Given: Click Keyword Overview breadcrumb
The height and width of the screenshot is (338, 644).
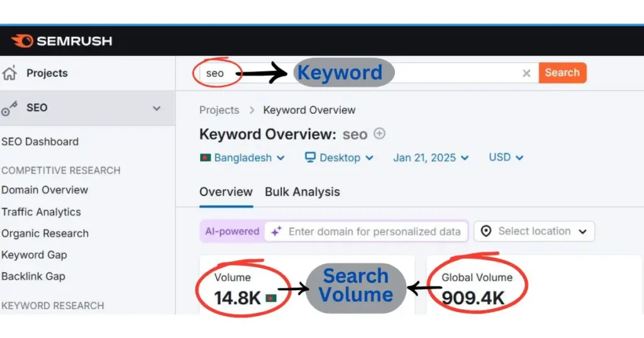Looking at the screenshot, I should point(309,110).
